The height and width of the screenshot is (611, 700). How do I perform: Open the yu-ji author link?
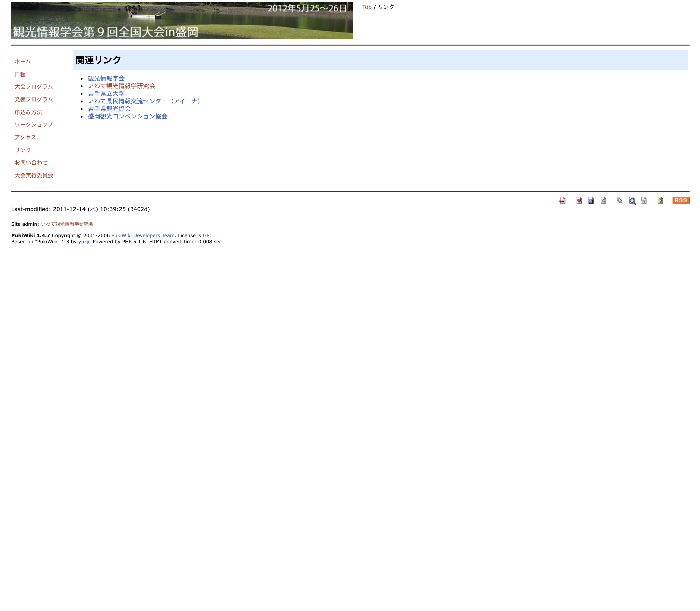[84, 242]
